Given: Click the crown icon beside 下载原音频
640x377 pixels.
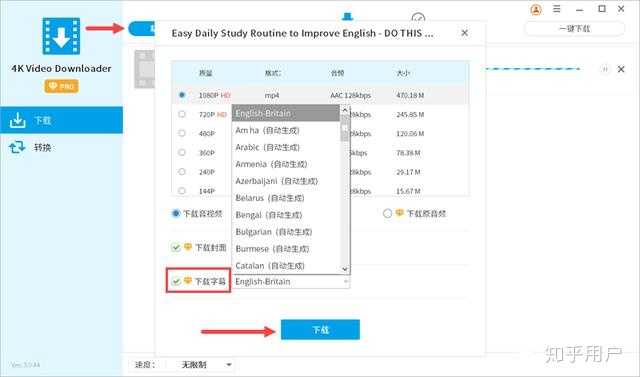Looking at the screenshot, I should click(x=400, y=213).
